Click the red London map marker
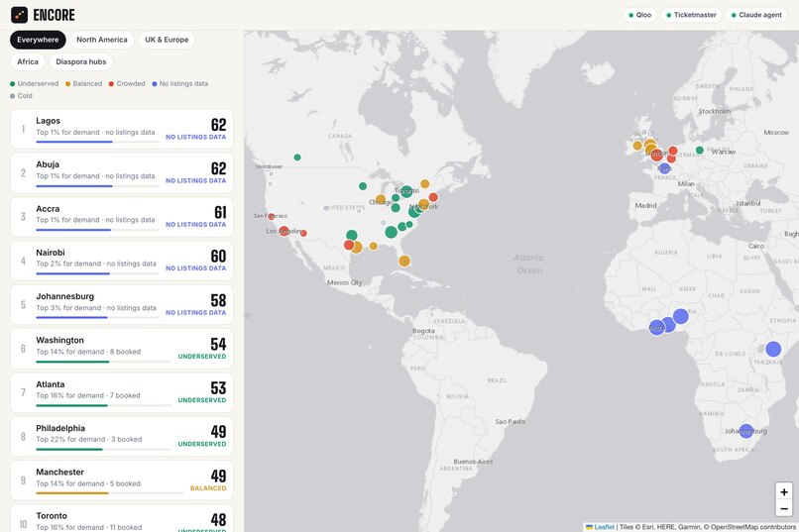The width and height of the screenshot is (799, 532). [x=657, y=156]
